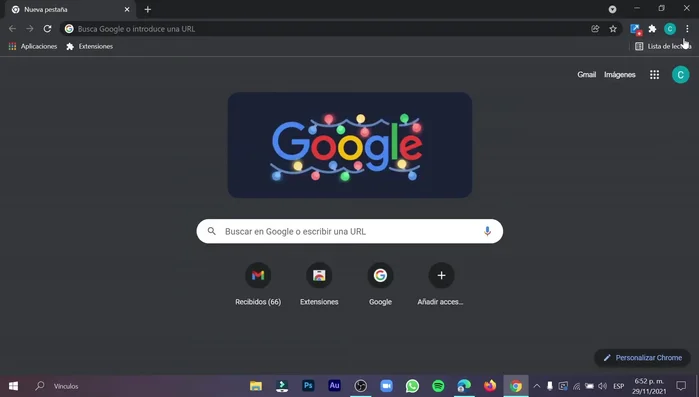Viewport: 699px width, 397px height.
Task: Open the Google shortcut tile
Action: pyautogui.click(x=380, y=284)
